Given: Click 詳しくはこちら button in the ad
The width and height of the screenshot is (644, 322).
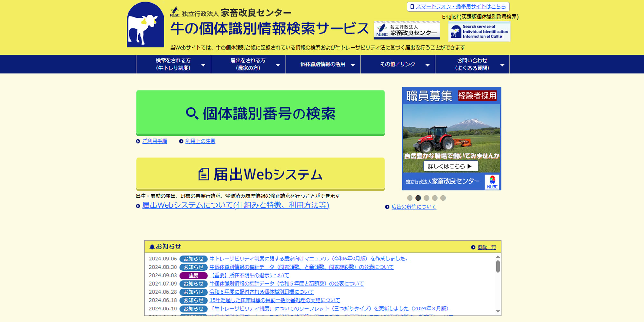Looking at the screenshot, I should 450,166.
